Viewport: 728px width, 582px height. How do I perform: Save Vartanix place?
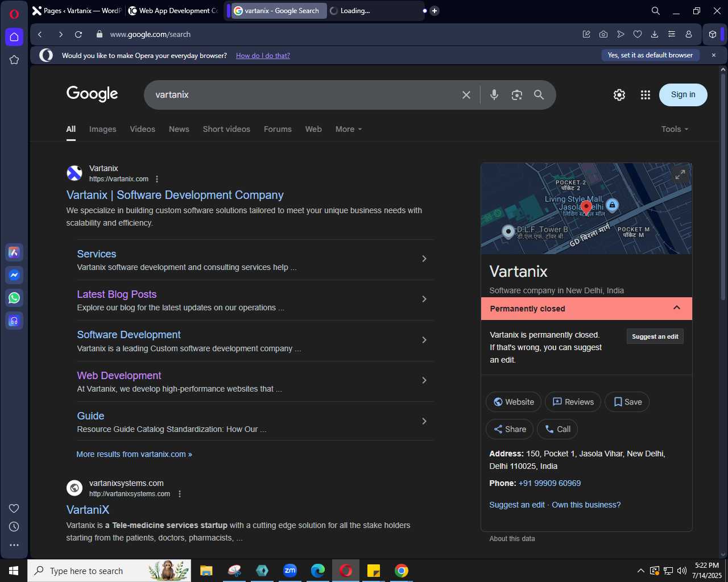pyautogui.click(x=627, y=402)
